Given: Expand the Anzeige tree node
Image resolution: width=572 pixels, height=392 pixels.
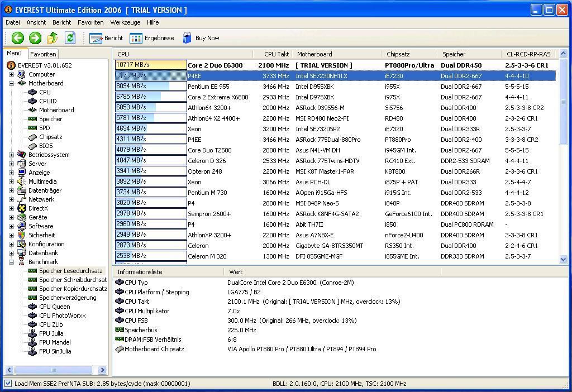Looking at the screenshot, I should [x=11, y=173].
